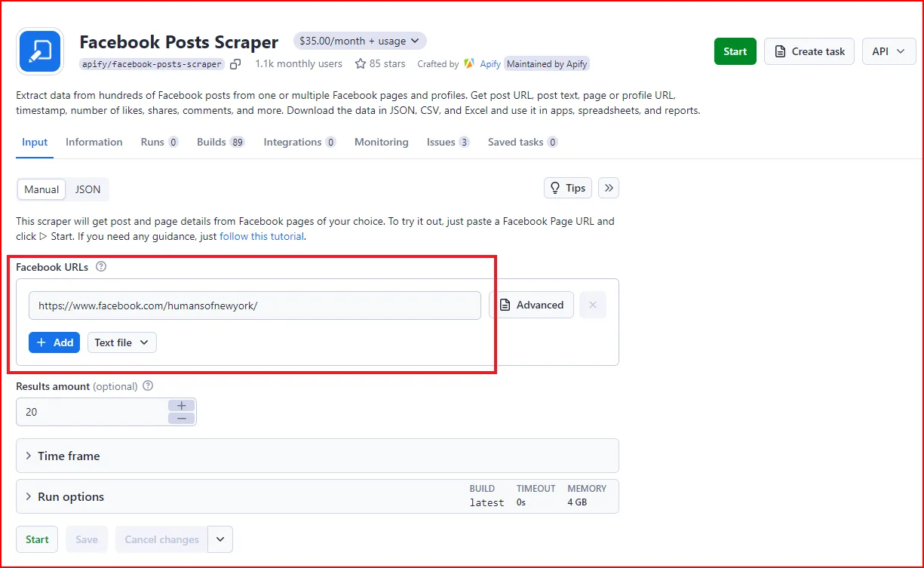Click the Cancel changes button
Viewport: 924px width, 568px height.
(161, 539)
